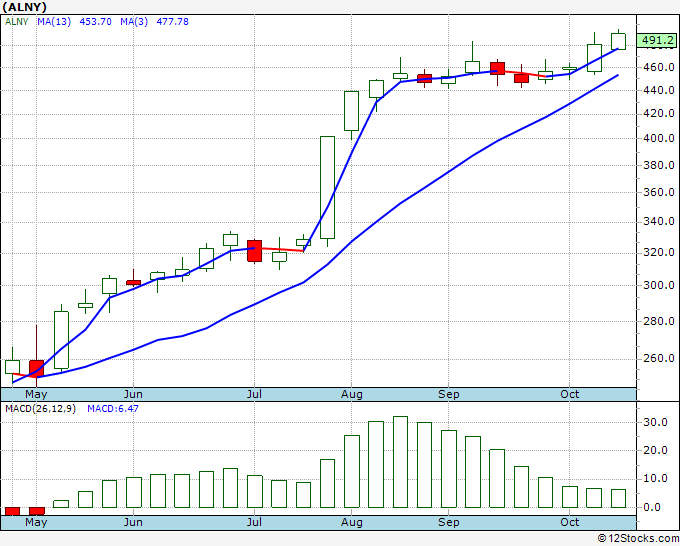
Task: Click Oct on the MACD panel axis
Action: point(569,522)
